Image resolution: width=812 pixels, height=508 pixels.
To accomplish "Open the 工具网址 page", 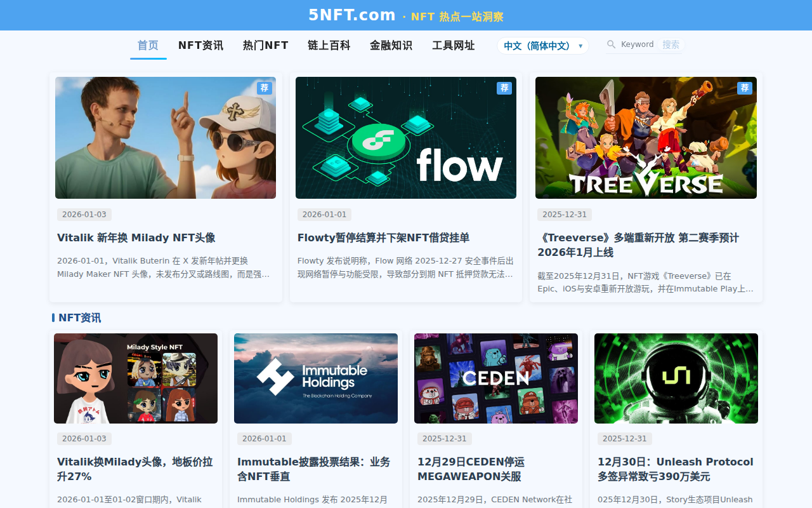I will click(453, 45).
